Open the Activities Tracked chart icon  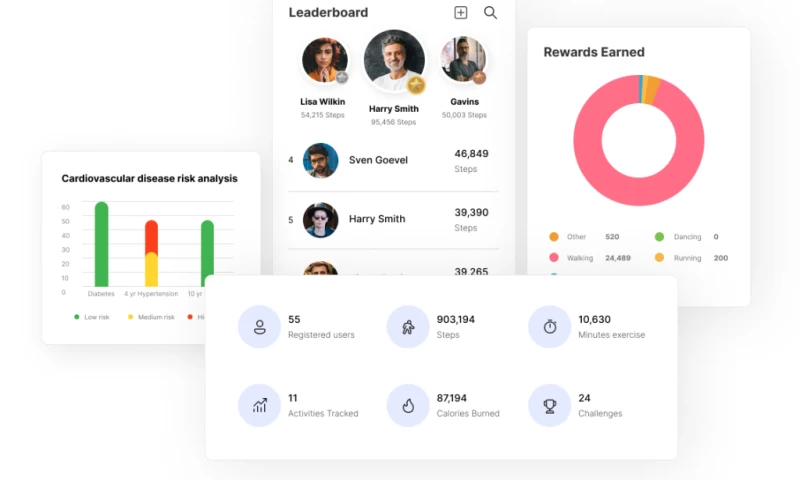[259, 405]
